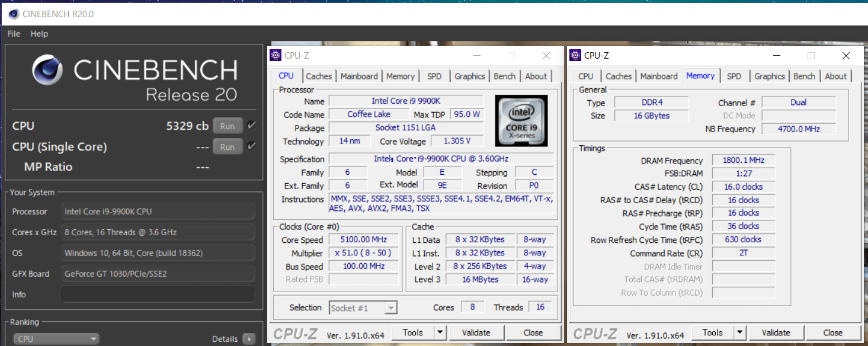This screenshot has height=346, width=868.
Task: Open the Graphics tab in left CPU-Z window
Action: point(470,76)
